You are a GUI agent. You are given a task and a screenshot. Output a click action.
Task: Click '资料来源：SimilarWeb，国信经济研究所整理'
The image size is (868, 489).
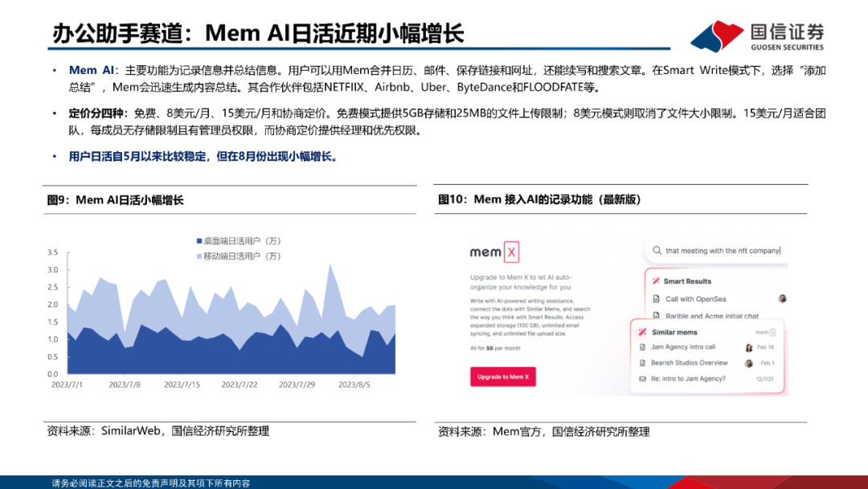coord(158,431)
